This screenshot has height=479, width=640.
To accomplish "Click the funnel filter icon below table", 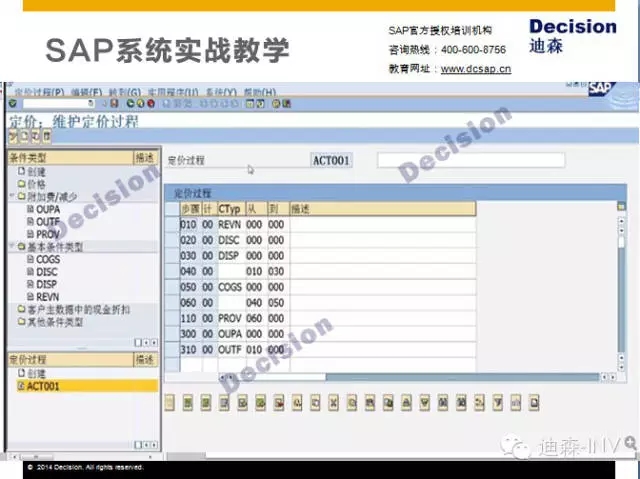I will [498, 403].
